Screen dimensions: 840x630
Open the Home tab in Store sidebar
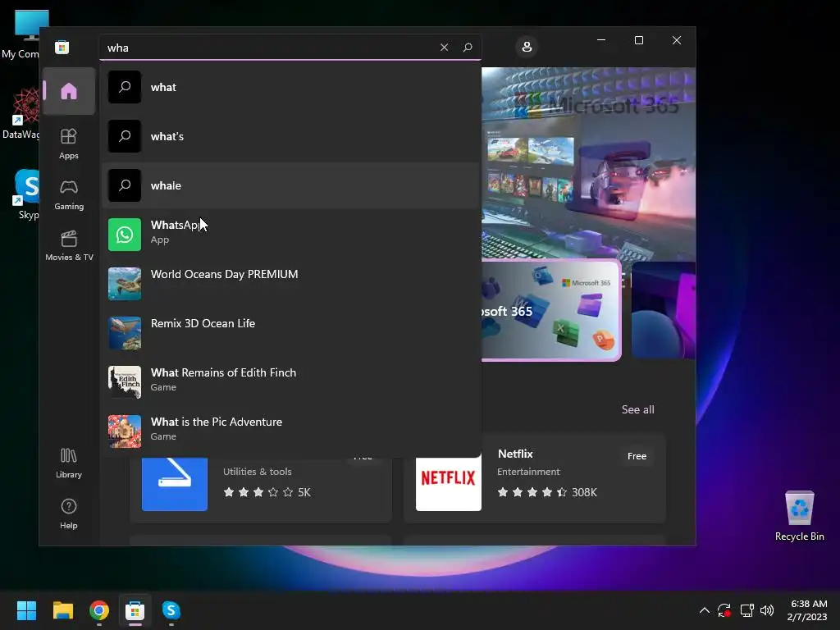[x=69, y=91]
